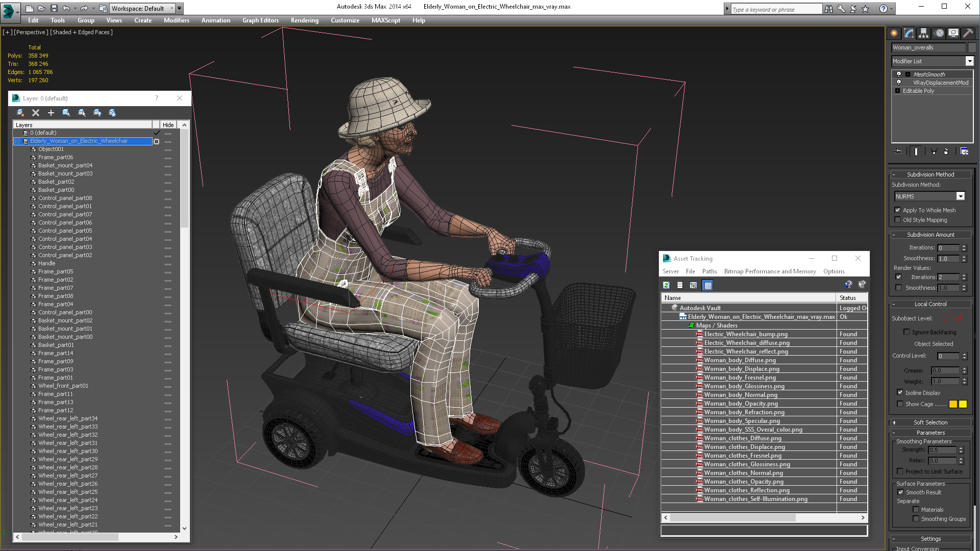Open the Utilities hammer panel tab
980x551 pixels.
click(968, 33)
